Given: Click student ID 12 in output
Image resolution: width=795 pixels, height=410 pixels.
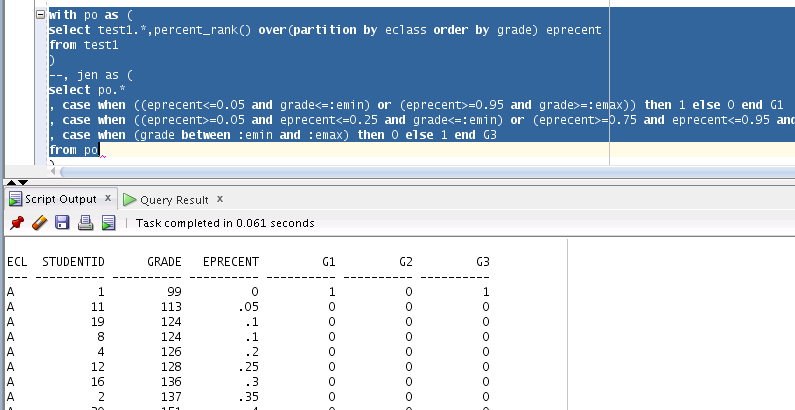Looking at the screenshot, I should click(97, 366).
